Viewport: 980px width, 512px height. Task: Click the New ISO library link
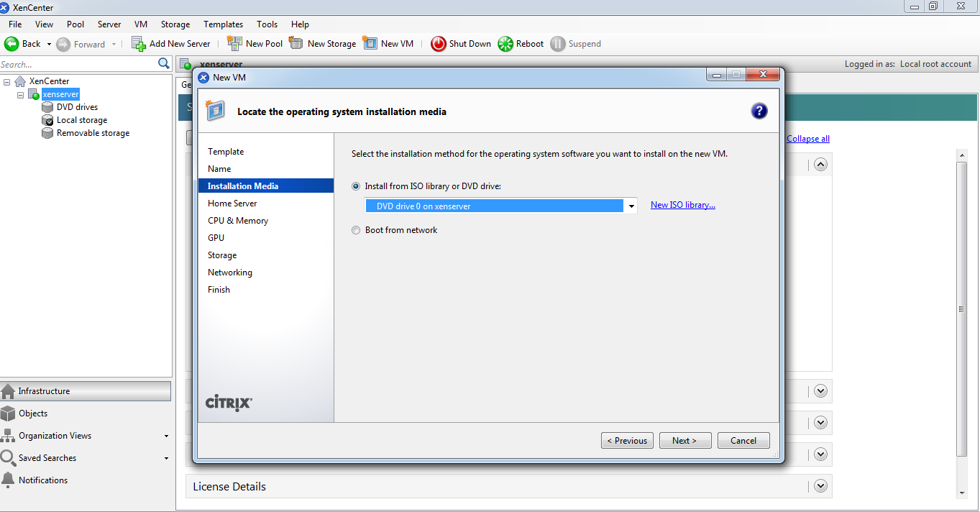(683, 205)
